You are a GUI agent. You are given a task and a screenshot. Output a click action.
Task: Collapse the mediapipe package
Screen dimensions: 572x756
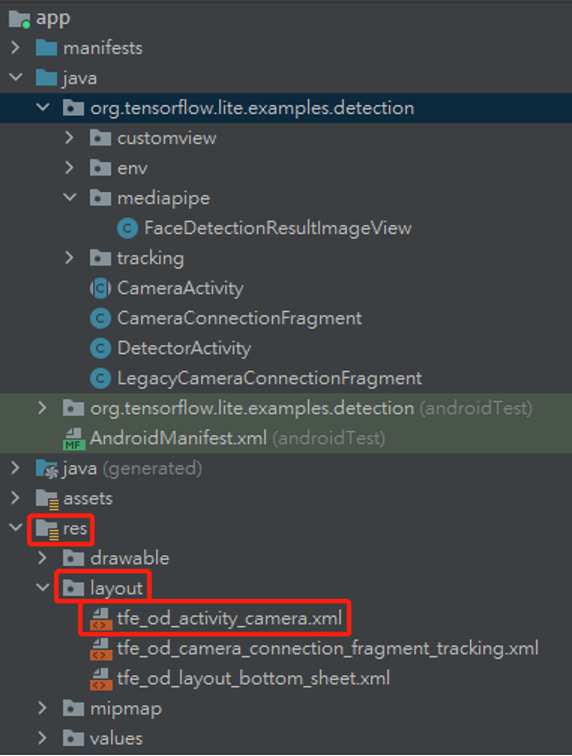(70, 197)
